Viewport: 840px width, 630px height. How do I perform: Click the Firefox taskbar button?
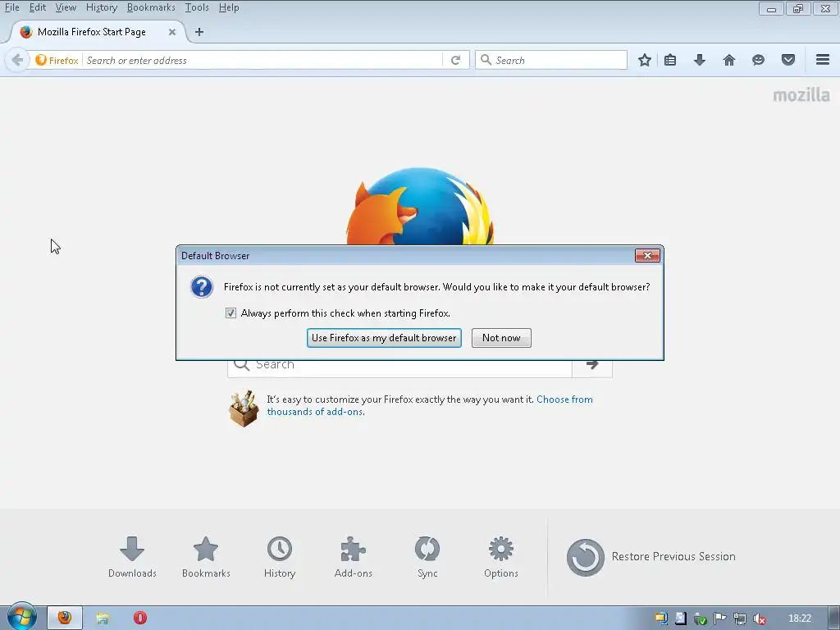tap(65, 618)
